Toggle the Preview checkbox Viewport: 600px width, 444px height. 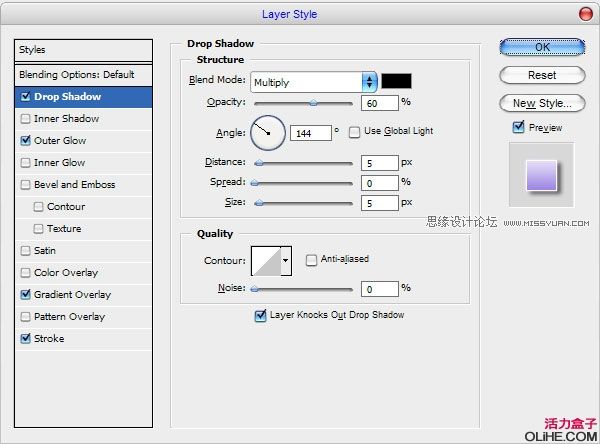point(518,127)
